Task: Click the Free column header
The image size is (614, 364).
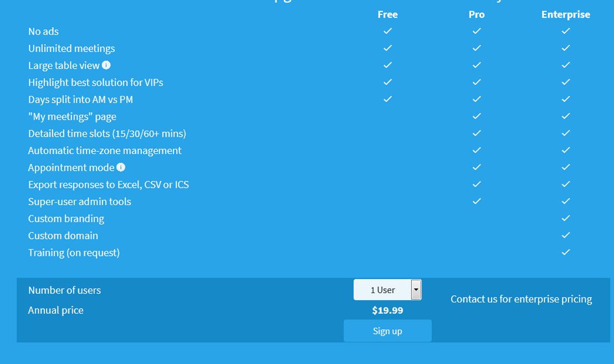Action: click(x=387, y=14)
